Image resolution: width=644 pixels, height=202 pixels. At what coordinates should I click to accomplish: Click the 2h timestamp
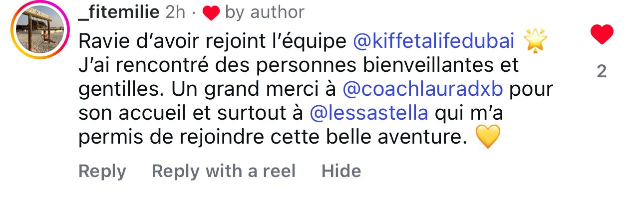175,13
